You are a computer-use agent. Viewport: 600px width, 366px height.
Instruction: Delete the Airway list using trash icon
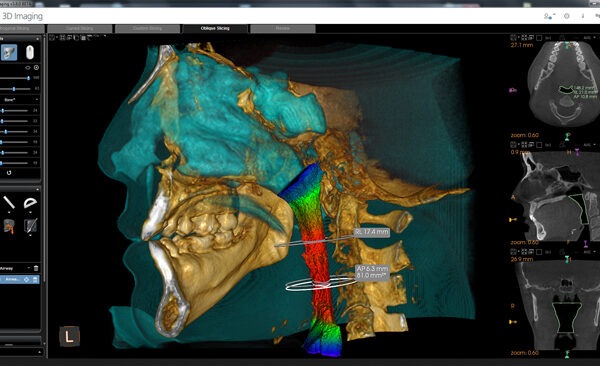click(36, 268)
